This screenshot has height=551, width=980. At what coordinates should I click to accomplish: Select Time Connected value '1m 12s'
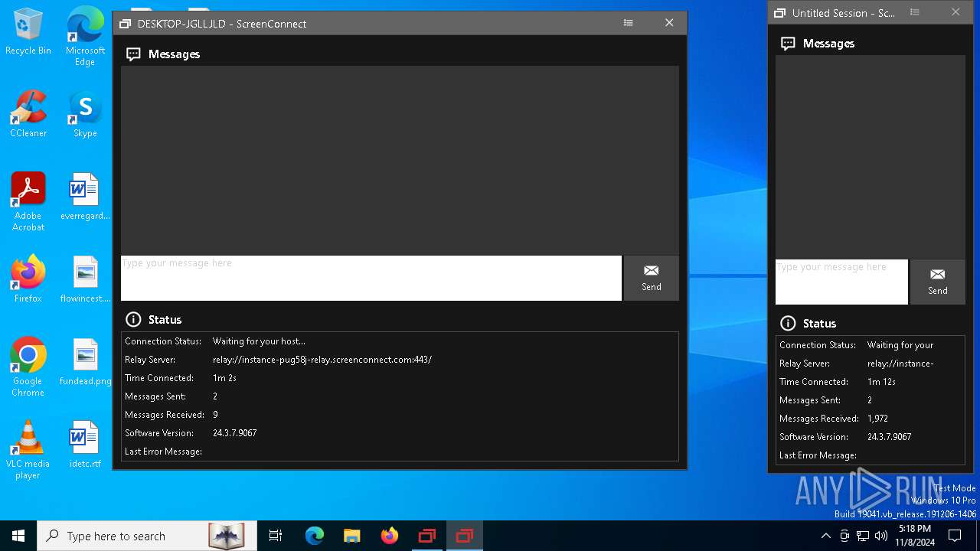(x=881, y=382)
